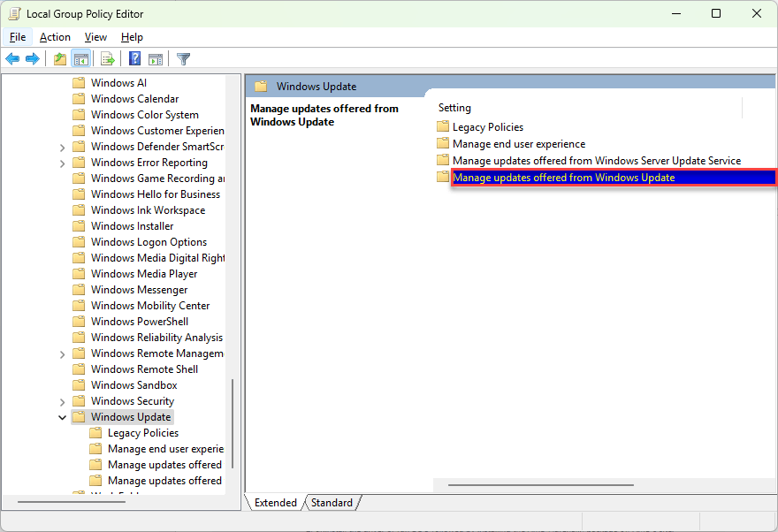The width and height of the screenshot is (778, 532).
Task: Click the Export List toolbar icon
Action: 108,59
